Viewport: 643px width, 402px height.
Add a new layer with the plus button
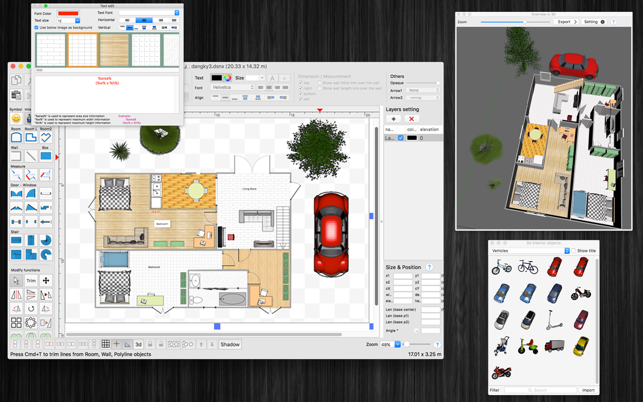(393, 119)
